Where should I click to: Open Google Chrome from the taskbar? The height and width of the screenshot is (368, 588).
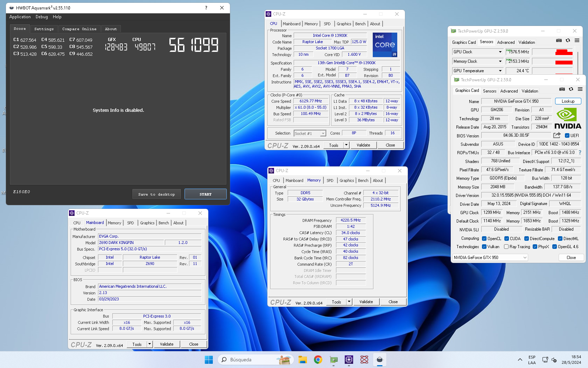coord(318,360)
